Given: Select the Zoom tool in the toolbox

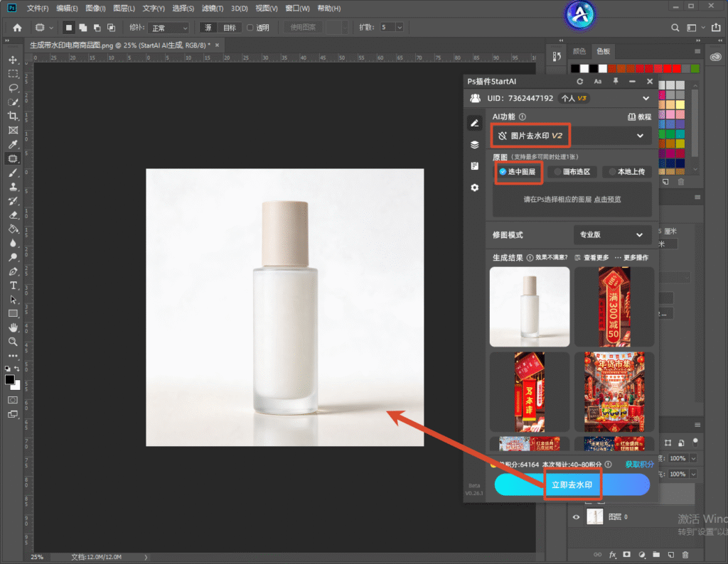Looking at the screenshot, I should (x=13, y=342).
